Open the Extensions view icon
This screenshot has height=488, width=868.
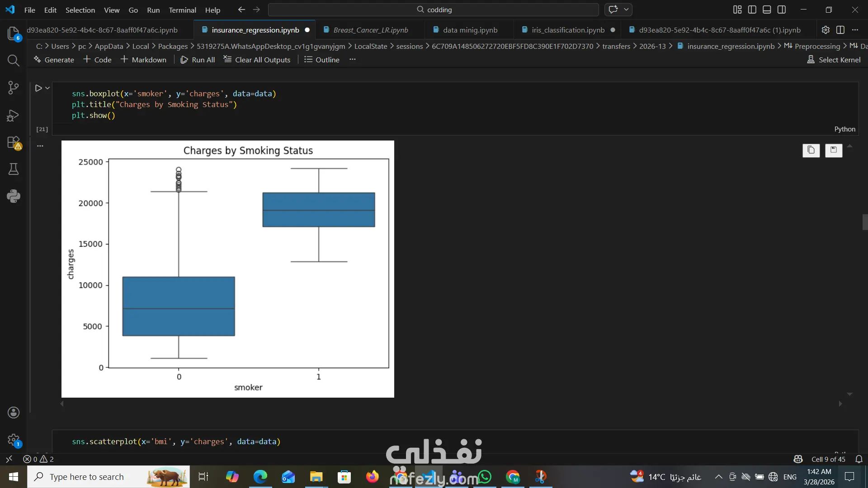13,142
